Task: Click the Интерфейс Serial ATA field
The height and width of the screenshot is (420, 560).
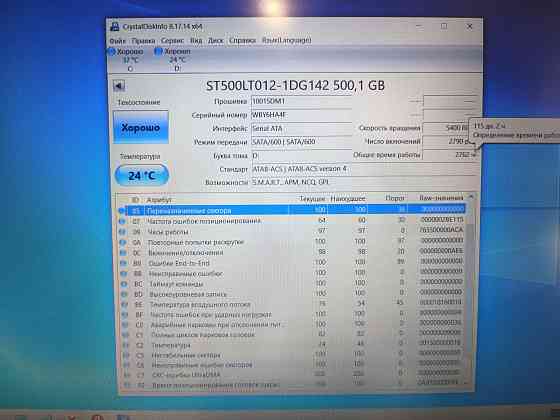Action: tap(301, 129)
